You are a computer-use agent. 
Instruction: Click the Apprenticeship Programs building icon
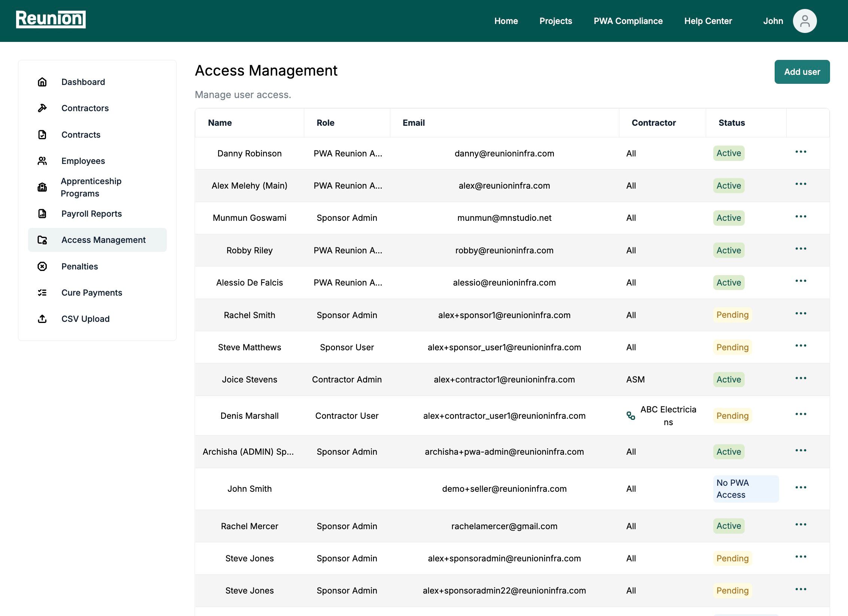click(42, 187)
